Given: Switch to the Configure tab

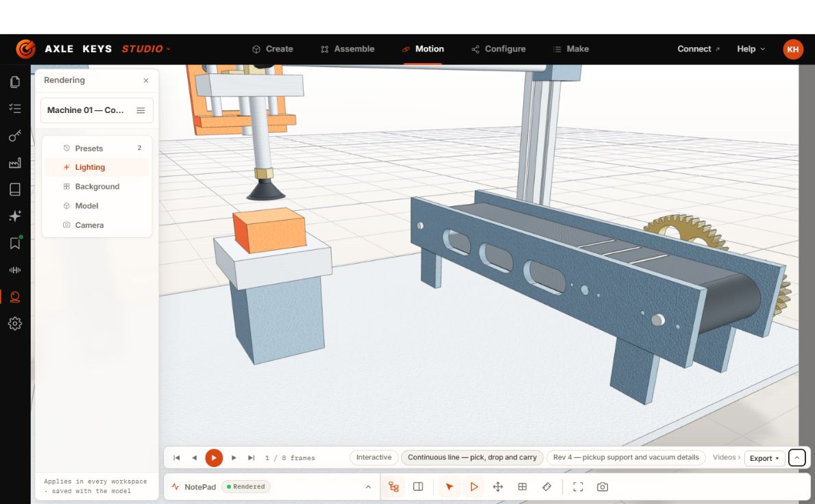Looking at the screenshot, I should [498, 49].
